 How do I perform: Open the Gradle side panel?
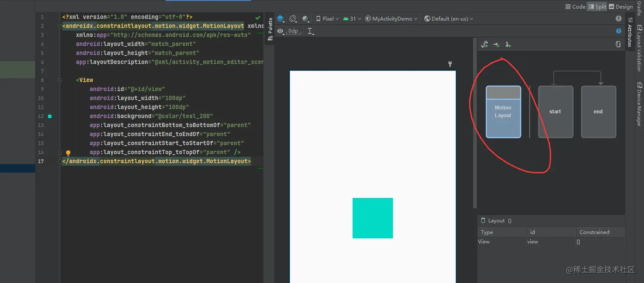(639, 8)
